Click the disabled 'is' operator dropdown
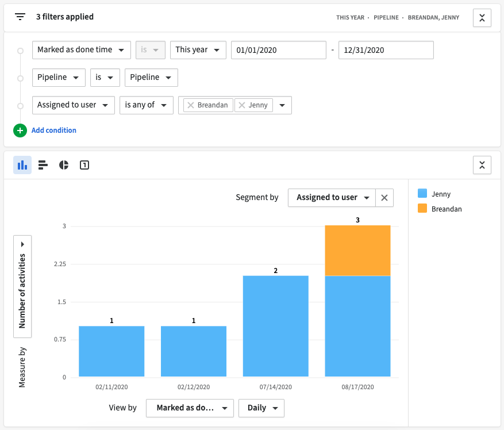This screenshot has height=430, width=504. click(x=151, y=50)
